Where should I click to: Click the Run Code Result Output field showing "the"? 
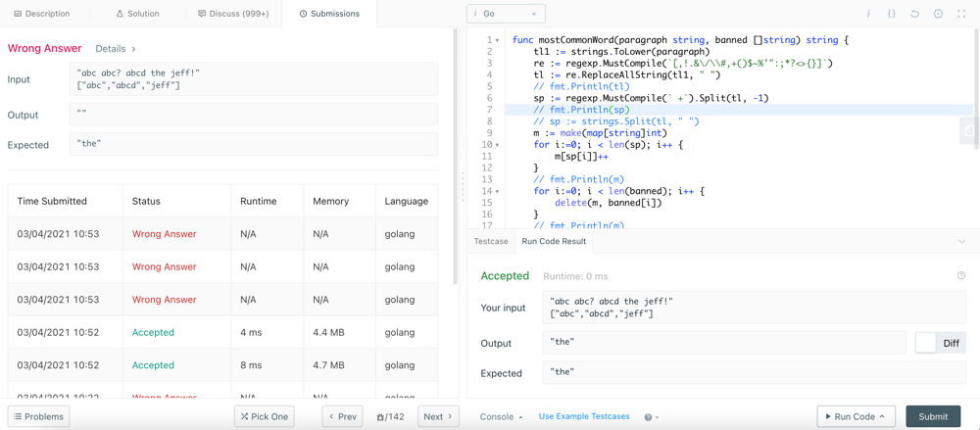(x=724, y=343)
